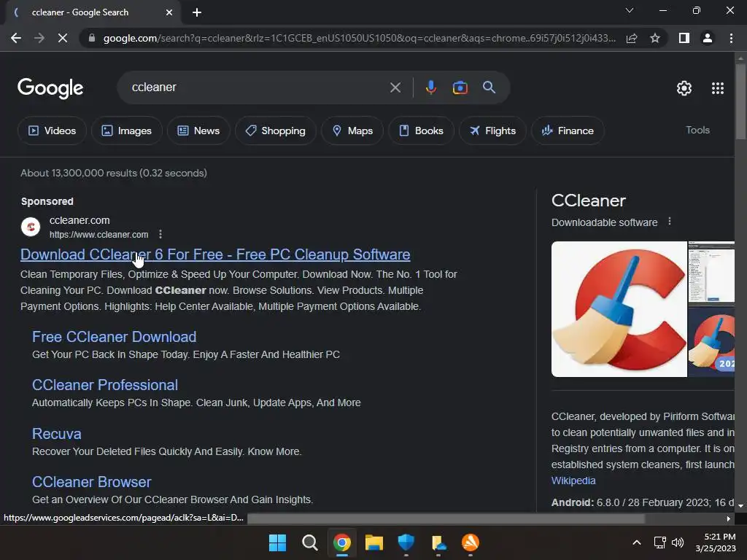Click Chrome icon in taskbar
This screenshot has height=560, width=747.
point(342,542)
